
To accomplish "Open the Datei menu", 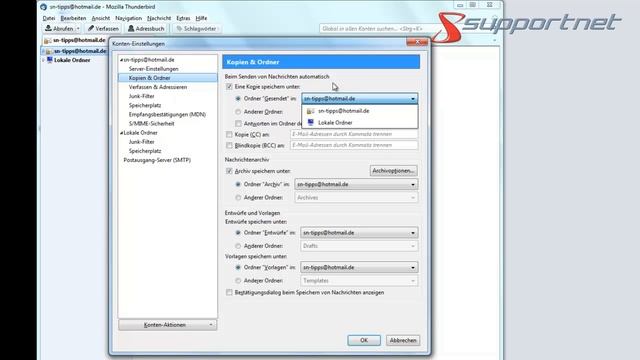I will 49,18.
